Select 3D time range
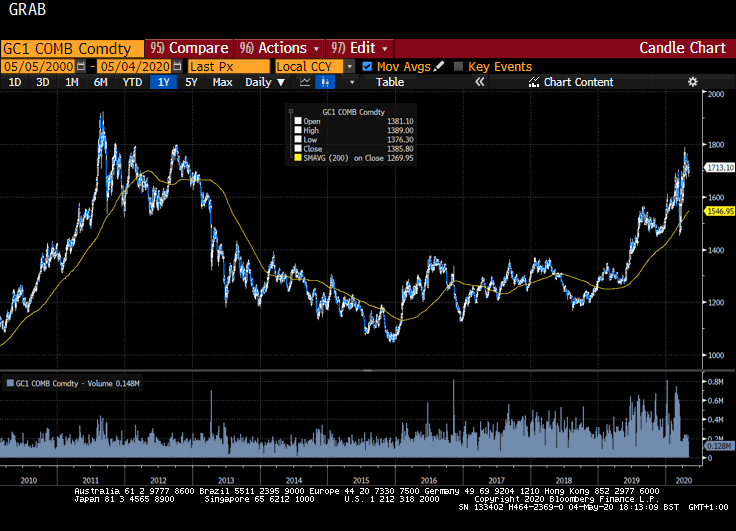Image resolution: width=736 pixels, height=531 pixels. click(x=43, y=82)
